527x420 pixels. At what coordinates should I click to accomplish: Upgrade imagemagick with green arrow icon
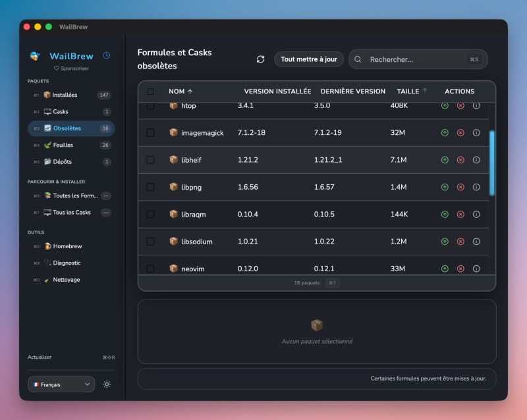(x=445, y=133)
